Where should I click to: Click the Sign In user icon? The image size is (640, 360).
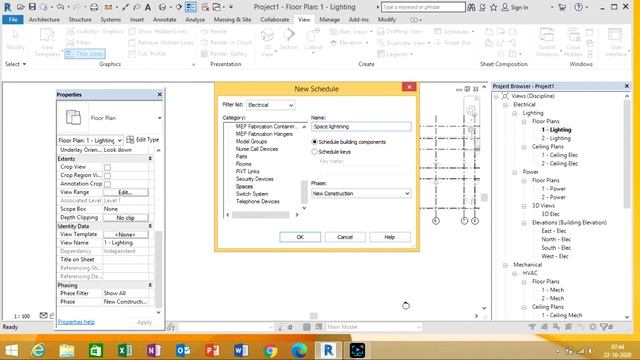point(505,7)
